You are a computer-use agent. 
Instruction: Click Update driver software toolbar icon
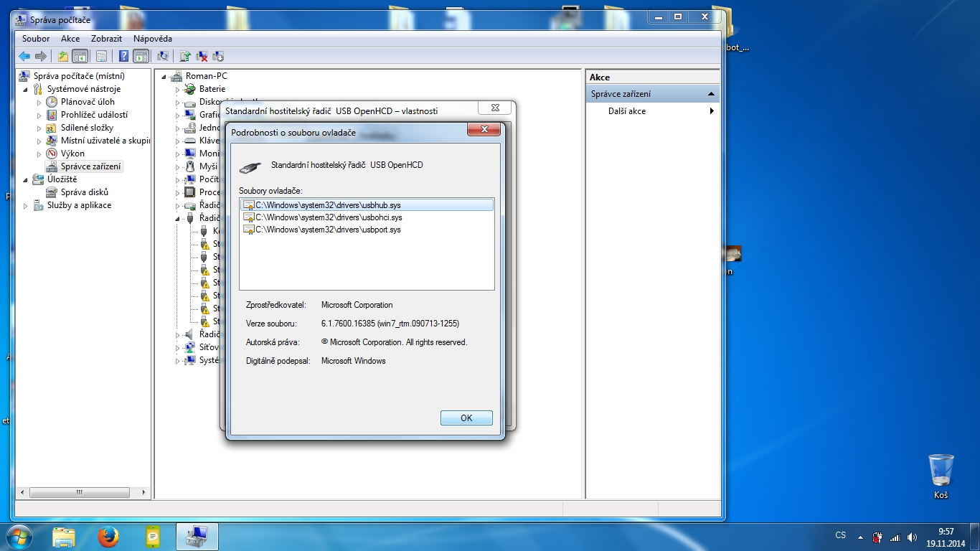point(185,56)
